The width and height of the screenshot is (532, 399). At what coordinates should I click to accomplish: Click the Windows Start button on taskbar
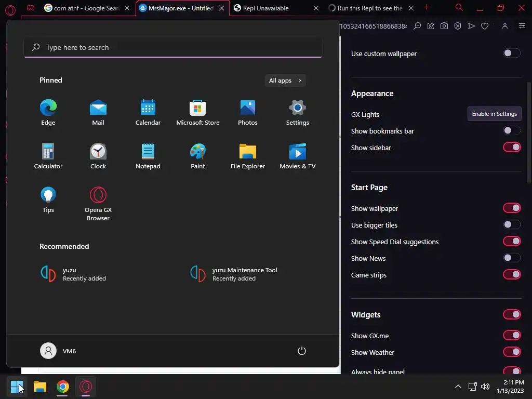[x=17, y=387]
